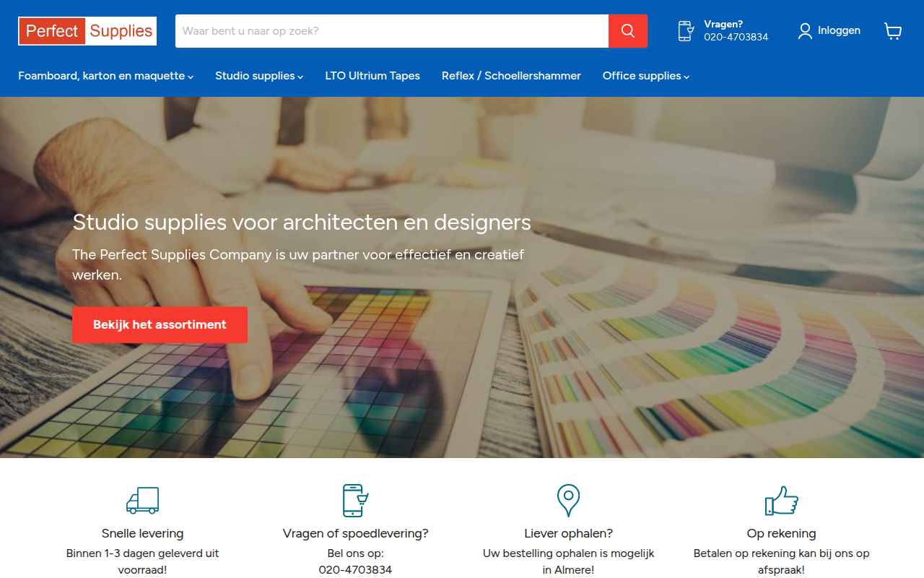The width and height of the screenshot is (924, 578).
Task: Click the phone-with-cart icon above Vragen of spoedlevering
Action: click(355, 500)
